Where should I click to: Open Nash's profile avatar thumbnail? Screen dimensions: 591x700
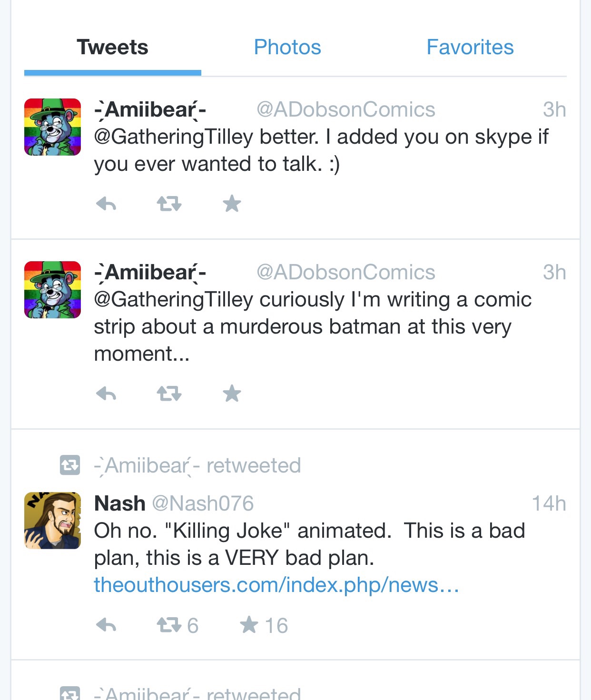52,521
